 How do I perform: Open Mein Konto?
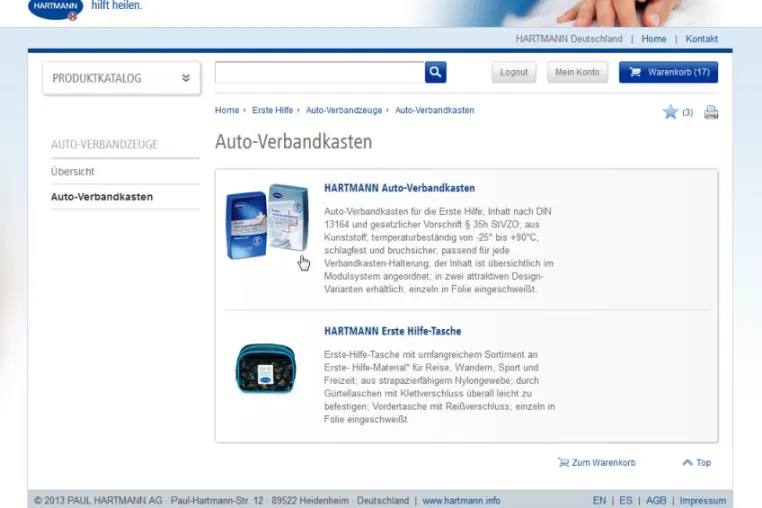(577, 72)
